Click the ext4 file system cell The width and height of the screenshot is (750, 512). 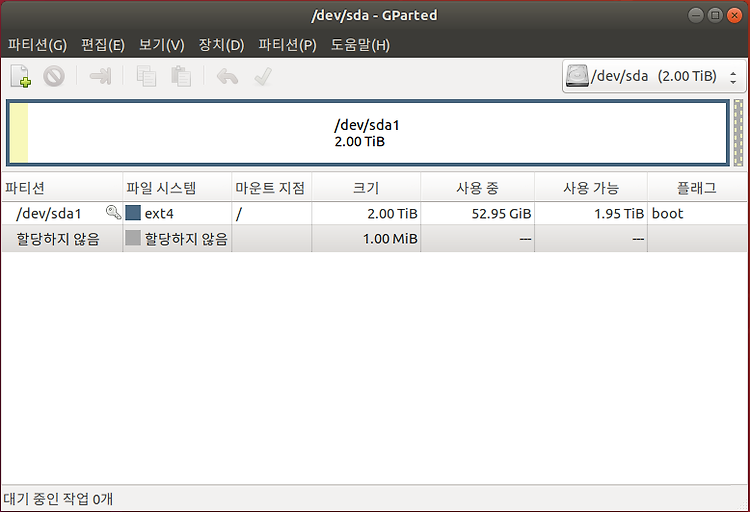[177, 213]
